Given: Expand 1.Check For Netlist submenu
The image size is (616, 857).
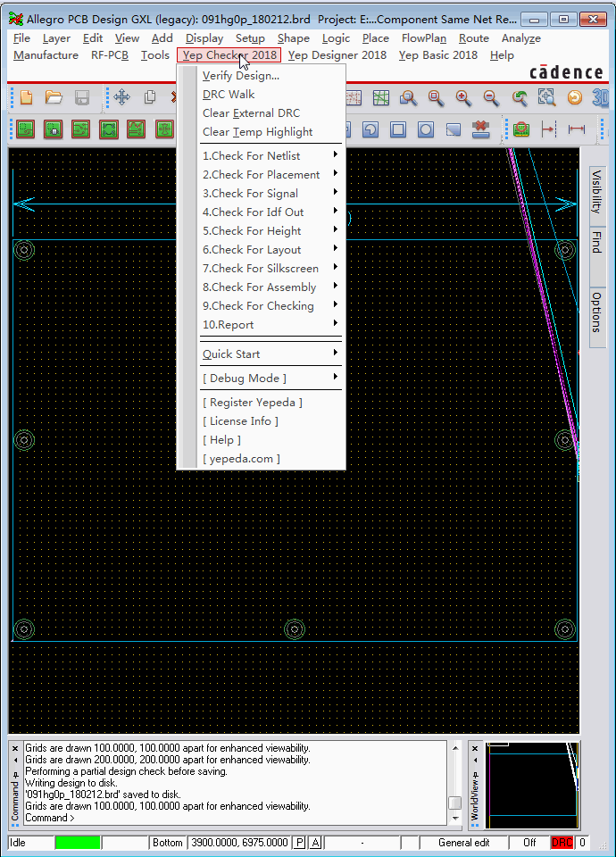Looking at the screenshot, I should 271,155.
